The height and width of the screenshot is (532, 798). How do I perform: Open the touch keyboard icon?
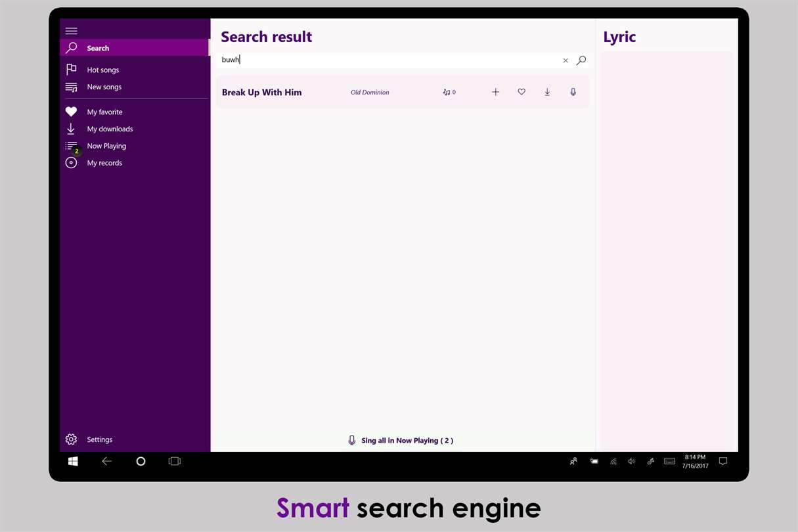click(669, 462)
